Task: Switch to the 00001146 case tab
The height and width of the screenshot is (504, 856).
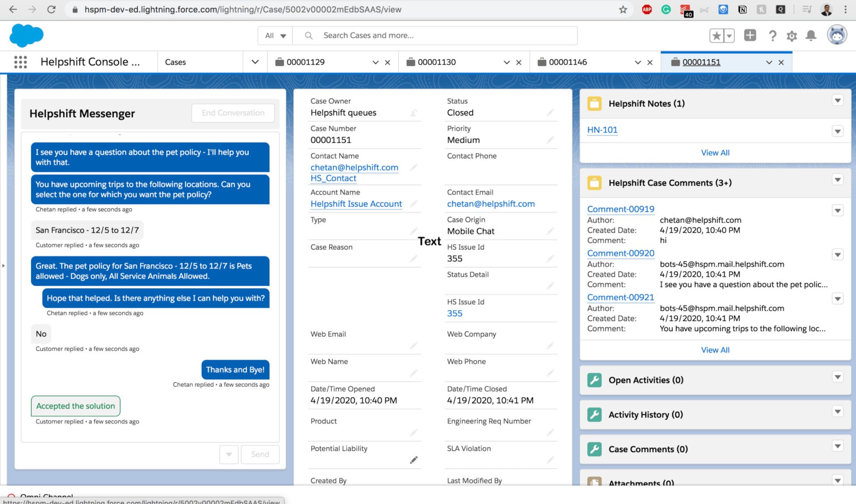Action: pos(568,62)
